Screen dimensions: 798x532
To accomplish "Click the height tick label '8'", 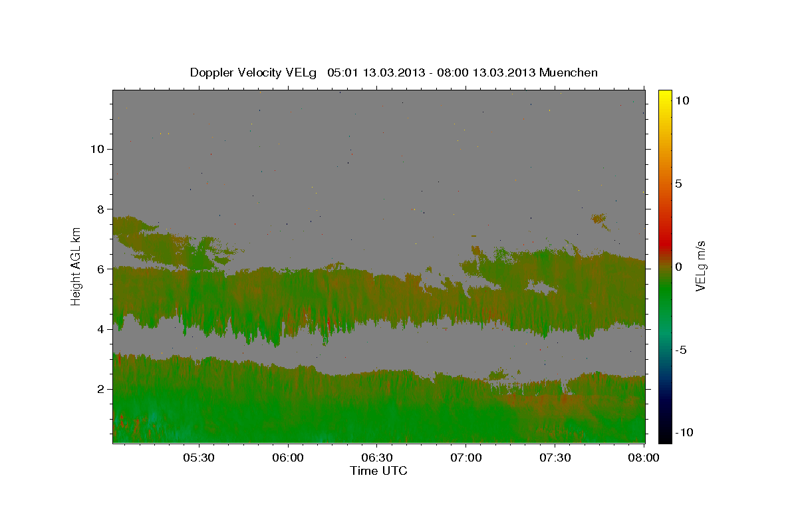I will (100, 209).
